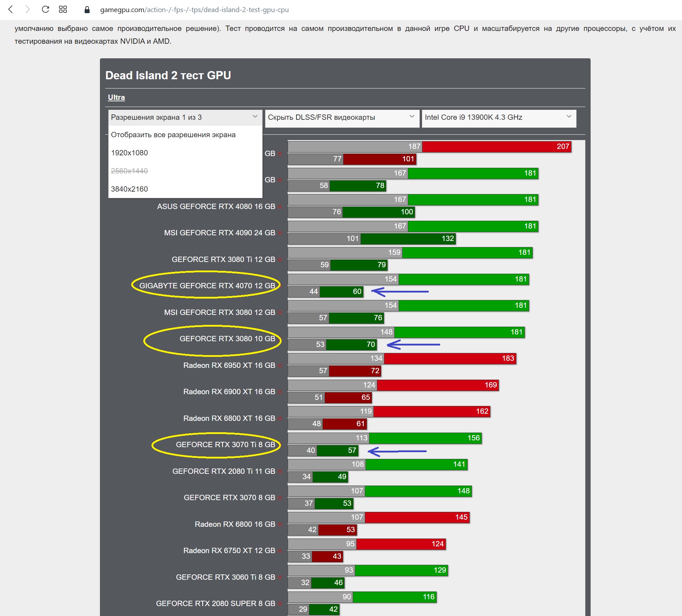This screenshot has width=682, height=616.
Task: Remove Radeon RX 6800 XT 16 GB via red X
Action: (280, 418)
